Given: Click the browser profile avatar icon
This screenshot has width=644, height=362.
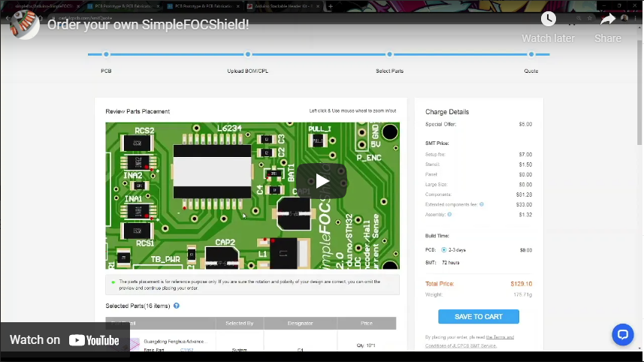Looking at the screenshot, I should [624, 18].
